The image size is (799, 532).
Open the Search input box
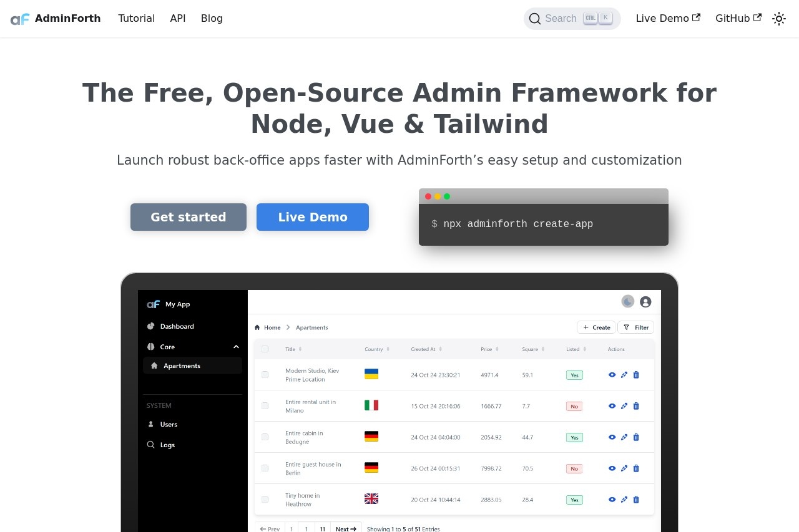572,19
